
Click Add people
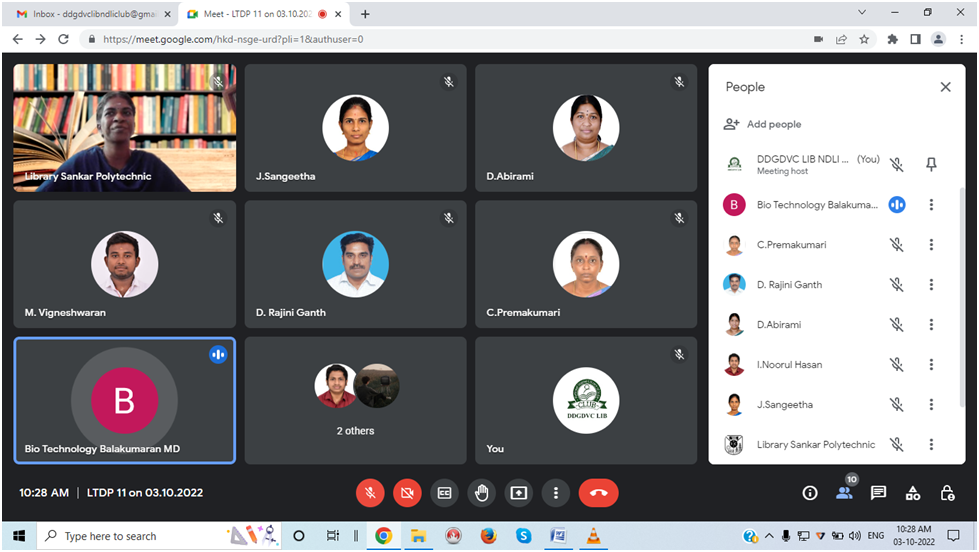click(x=762, y=124)
